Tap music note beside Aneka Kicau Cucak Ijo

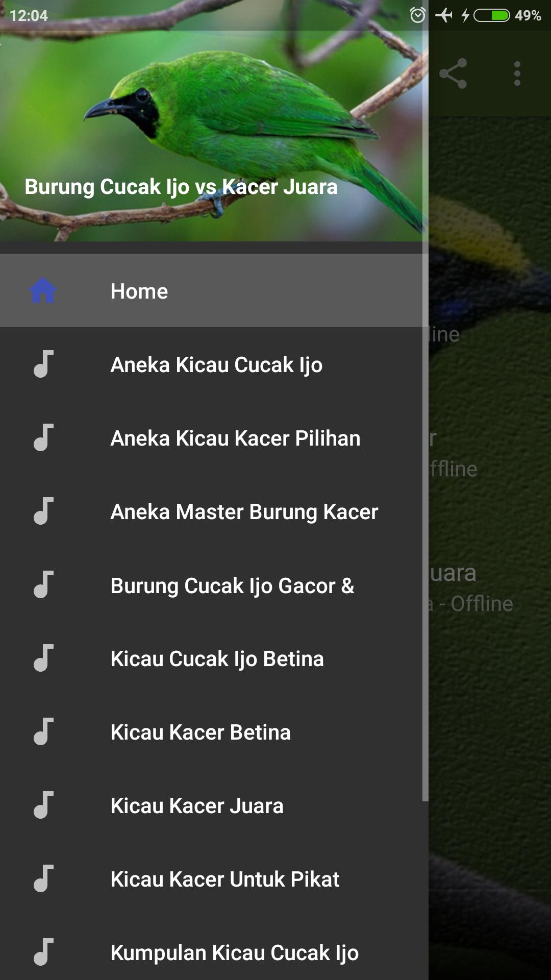(43, 364)
